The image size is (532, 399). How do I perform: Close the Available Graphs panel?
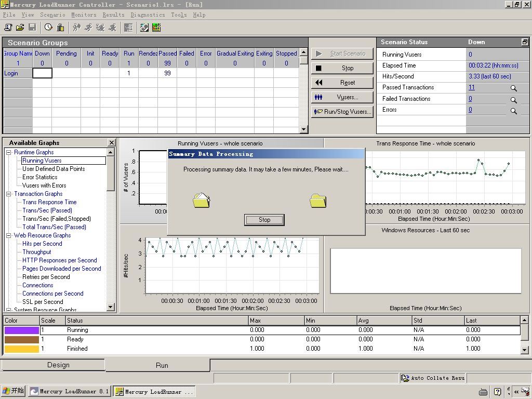tap(111, 142)
